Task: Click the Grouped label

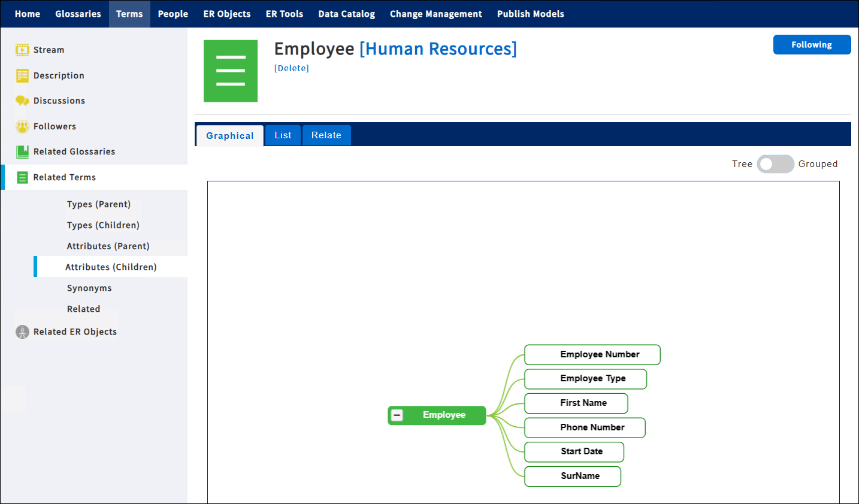Action: [x=818, y=164]
